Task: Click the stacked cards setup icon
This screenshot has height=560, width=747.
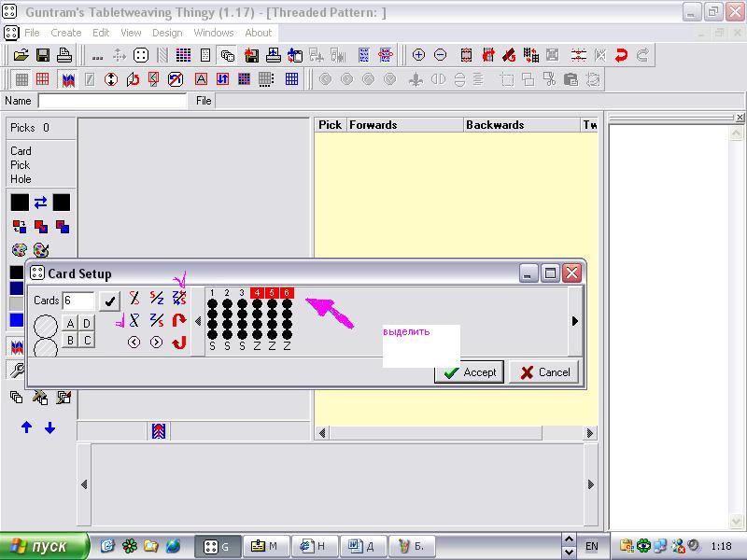Action: click(x=227, y=55)
